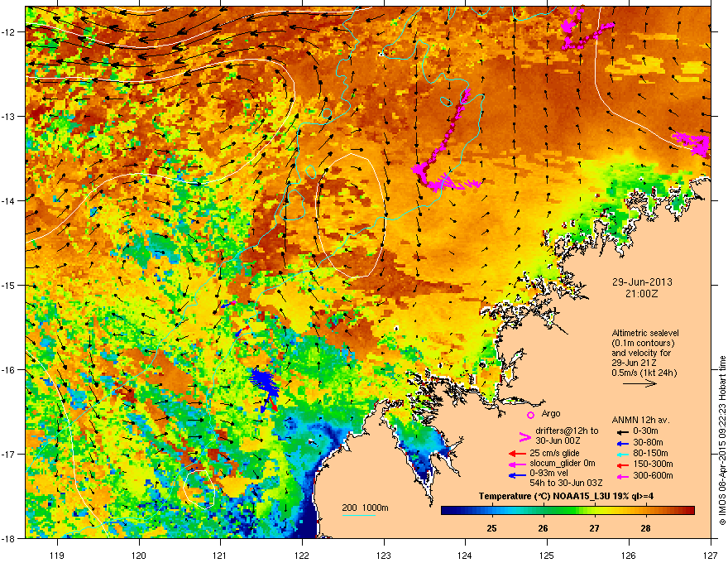This screenshot has width=728, height=563.
Task: Click latitude axis label -12
Action: pos(9,32)
